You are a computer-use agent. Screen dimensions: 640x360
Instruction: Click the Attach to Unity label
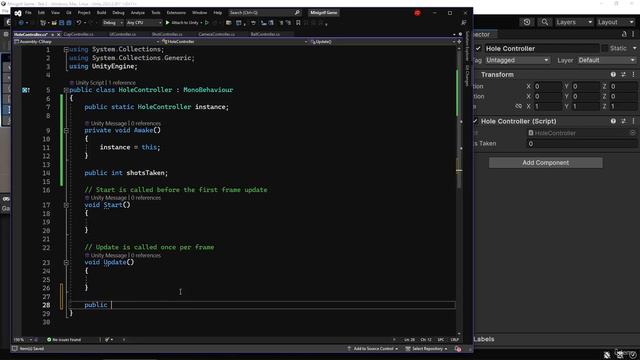pyautogui.click(x=184, y=23)
